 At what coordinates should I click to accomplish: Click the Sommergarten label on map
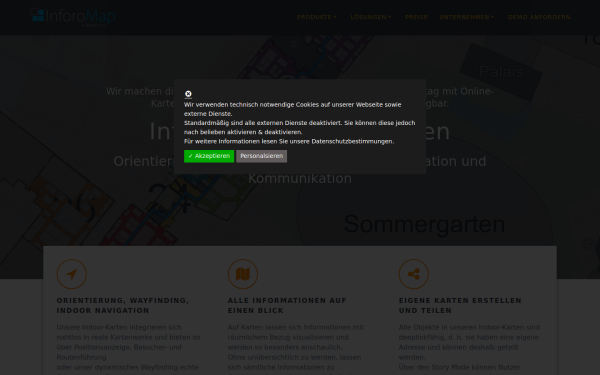coord(424,224)
